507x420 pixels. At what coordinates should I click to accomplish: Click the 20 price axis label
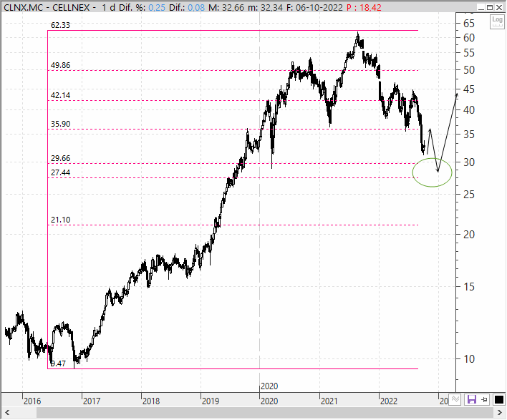pyautogui.click(x=469, y=235)
